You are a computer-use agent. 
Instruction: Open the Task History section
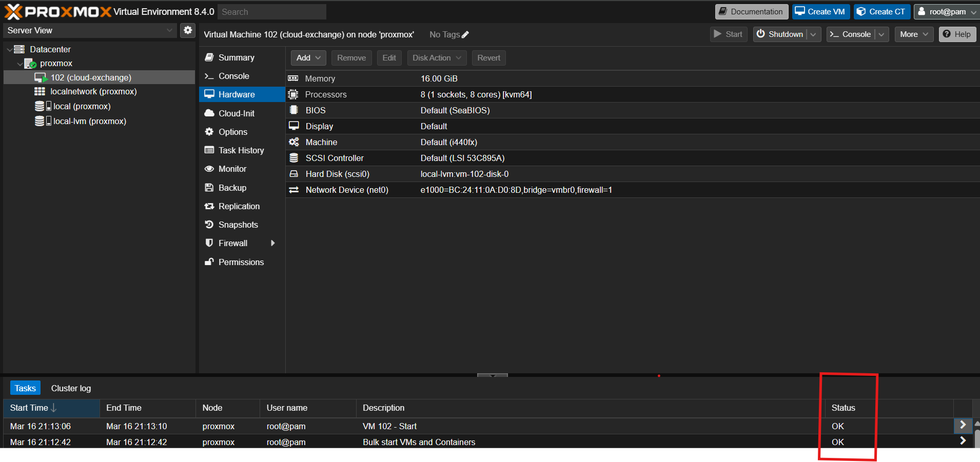(x=242, y=150)
